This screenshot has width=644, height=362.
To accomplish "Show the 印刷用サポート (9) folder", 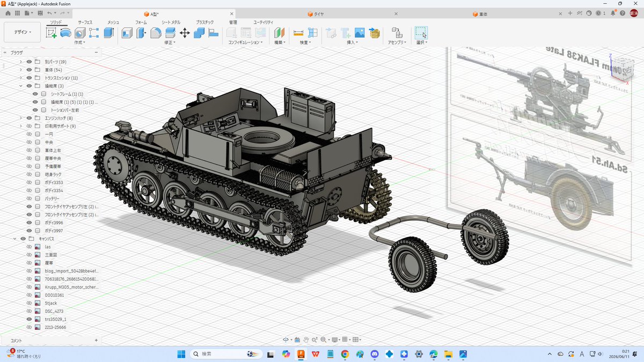I will tap(29, 126).
